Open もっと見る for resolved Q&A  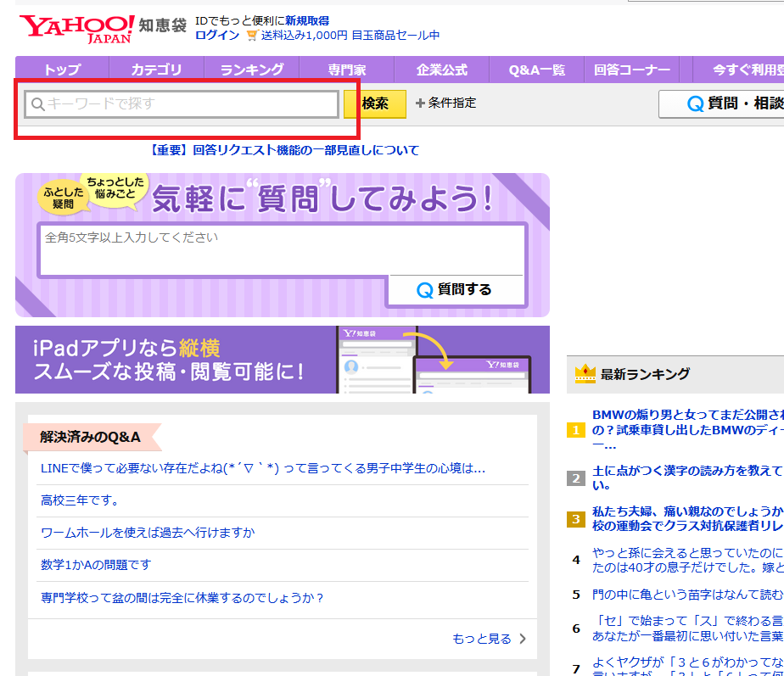(490, 639)
